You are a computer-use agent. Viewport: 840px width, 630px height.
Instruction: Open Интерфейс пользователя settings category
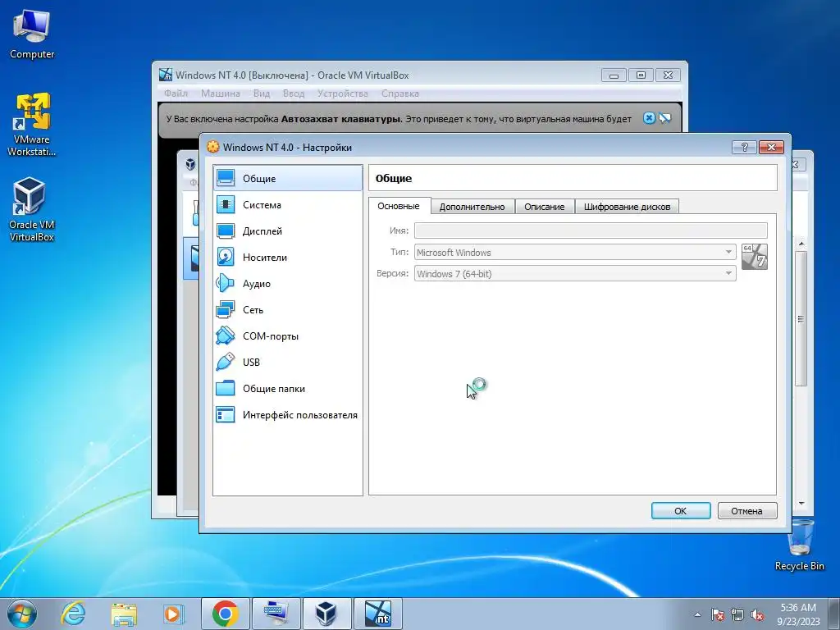[288, 414]
